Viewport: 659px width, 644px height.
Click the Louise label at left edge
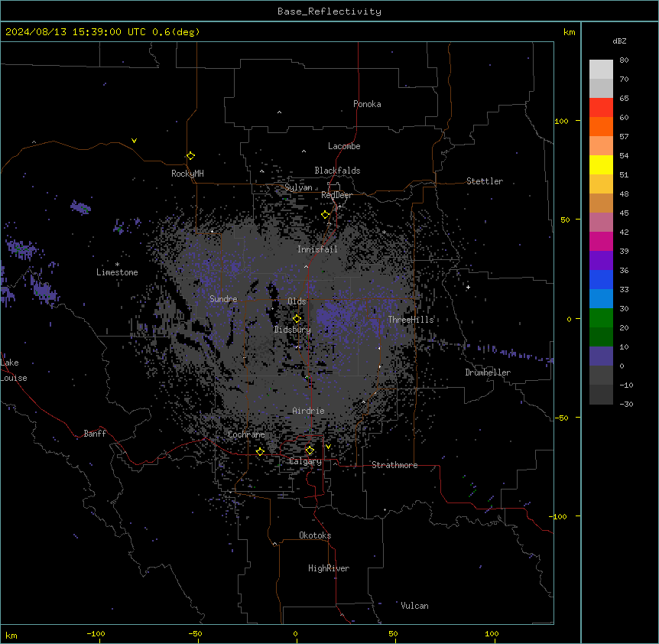(14, 378)
